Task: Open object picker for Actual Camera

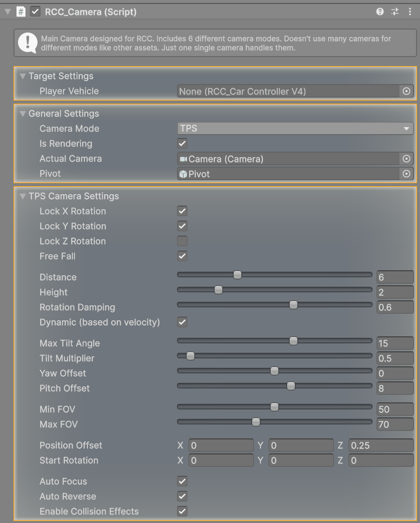Action: 406,159
